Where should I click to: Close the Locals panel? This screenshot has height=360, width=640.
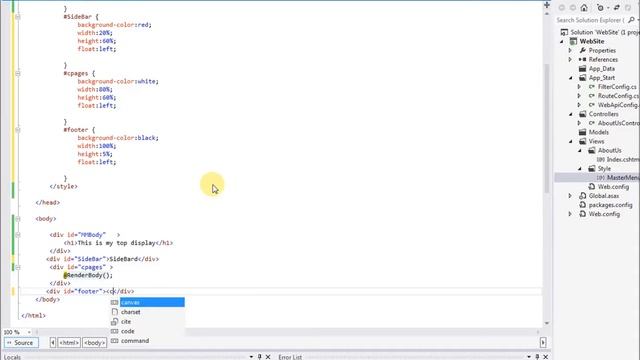pyautogui.click(x=268, y=357)
